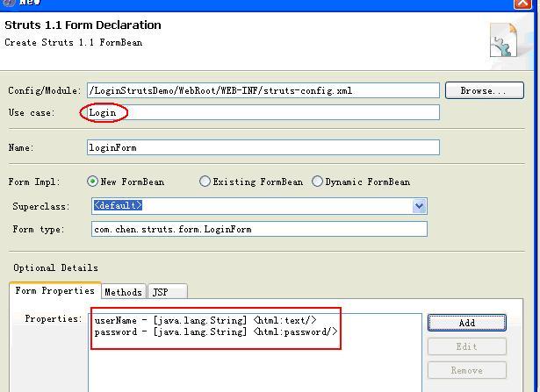Close the New dialog window

click(522, 4)
